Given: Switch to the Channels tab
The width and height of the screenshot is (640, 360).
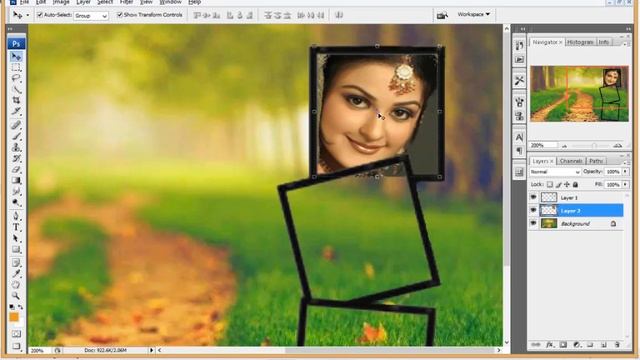Looking at the screenshot, I should [571, 161].
